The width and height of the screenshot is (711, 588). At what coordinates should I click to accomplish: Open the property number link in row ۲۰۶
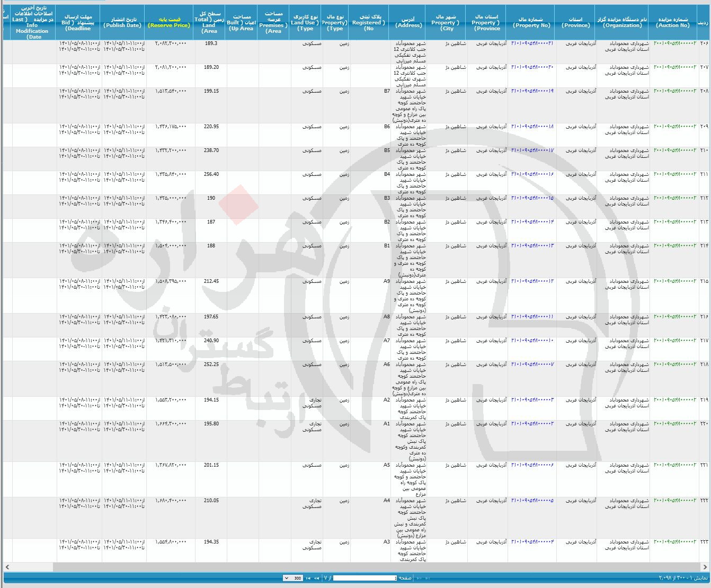pyautogui.click(x=532, y=43)
